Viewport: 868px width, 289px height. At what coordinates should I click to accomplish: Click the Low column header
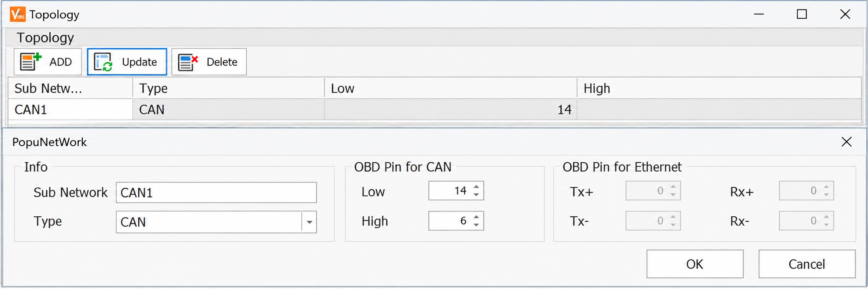click(x=450, y=88)
